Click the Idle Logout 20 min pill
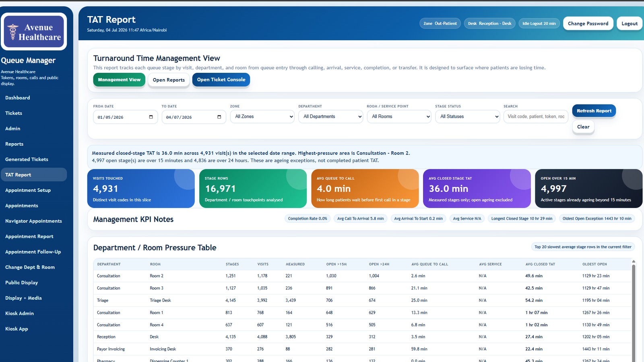644x362 pixels. [539, 23]
